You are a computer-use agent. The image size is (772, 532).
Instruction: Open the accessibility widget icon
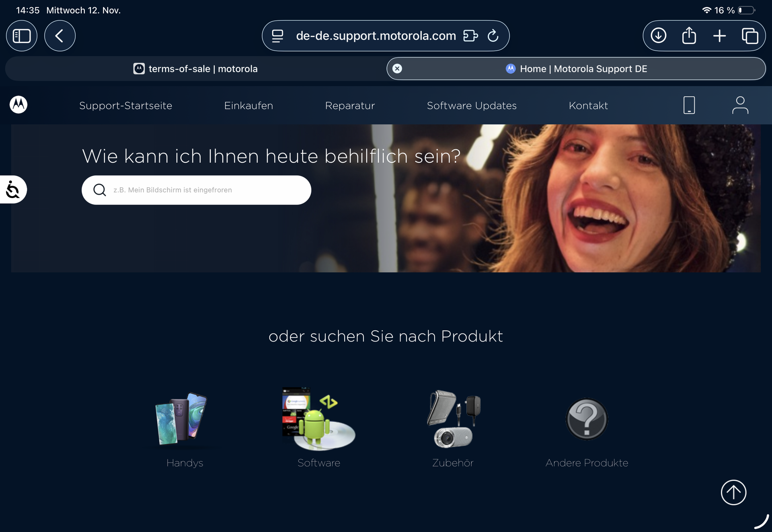click(x=13, y=189)
